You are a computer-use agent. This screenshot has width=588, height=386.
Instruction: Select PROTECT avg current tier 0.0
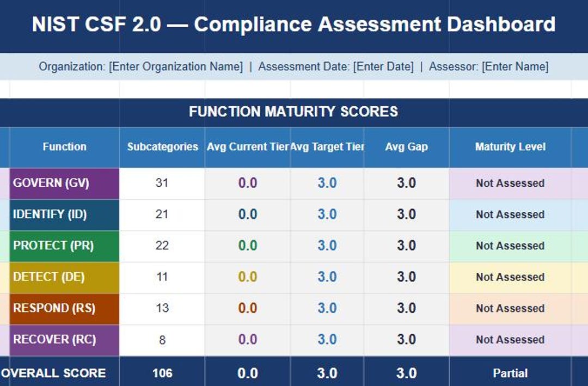248,246
